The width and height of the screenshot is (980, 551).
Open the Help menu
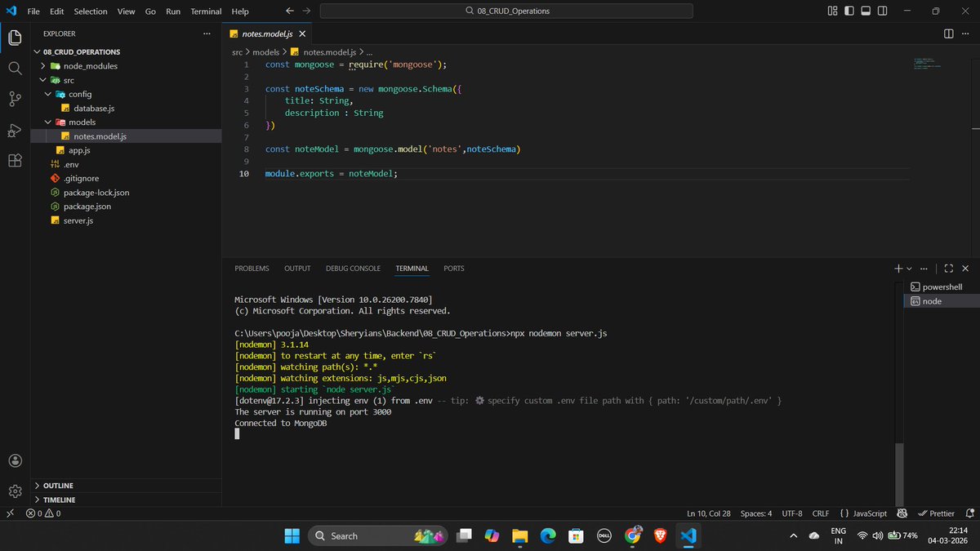[x=240, y=11]
